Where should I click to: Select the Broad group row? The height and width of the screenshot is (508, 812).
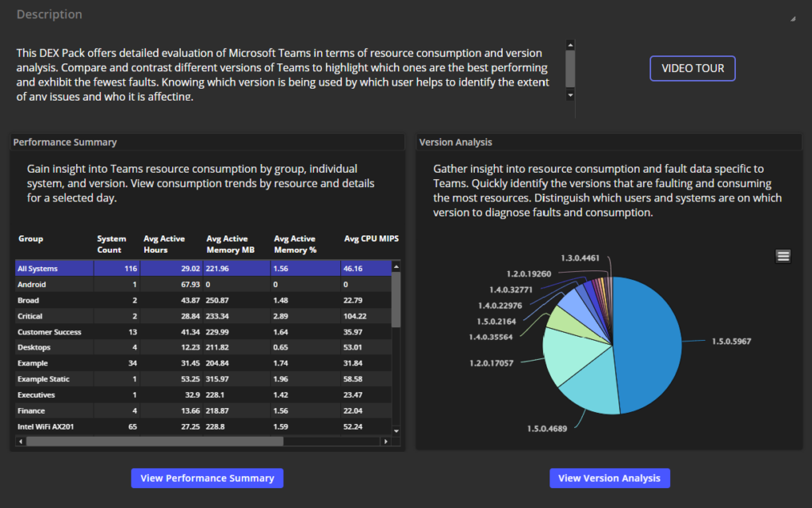pos(204,300)
